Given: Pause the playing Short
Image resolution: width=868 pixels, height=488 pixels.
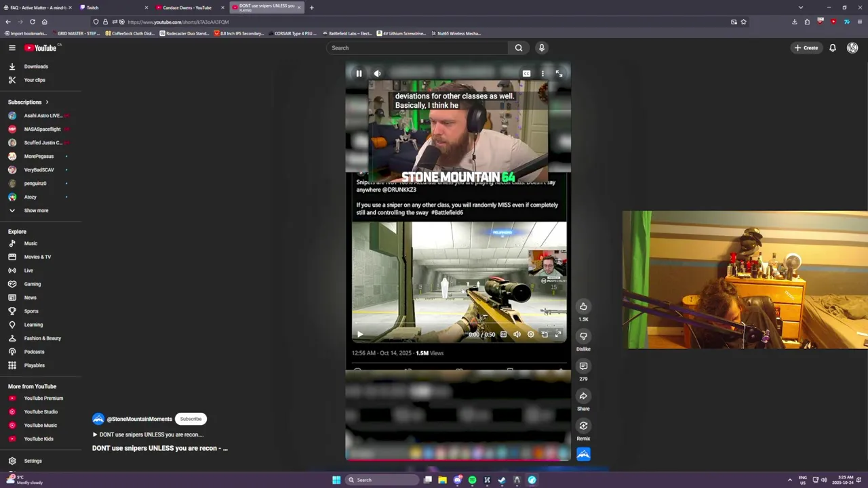Looking at the screenshot, I should [x=359, y=73].
